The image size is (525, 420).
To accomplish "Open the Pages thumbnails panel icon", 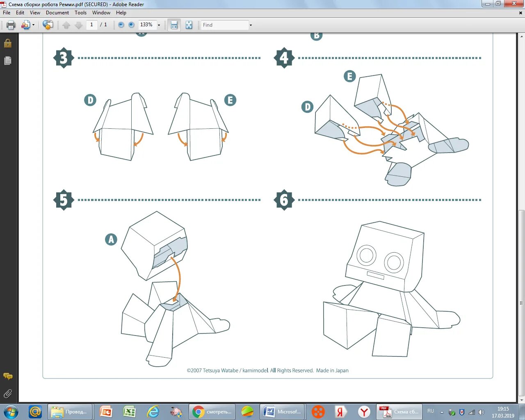I will tap(8, 61).
